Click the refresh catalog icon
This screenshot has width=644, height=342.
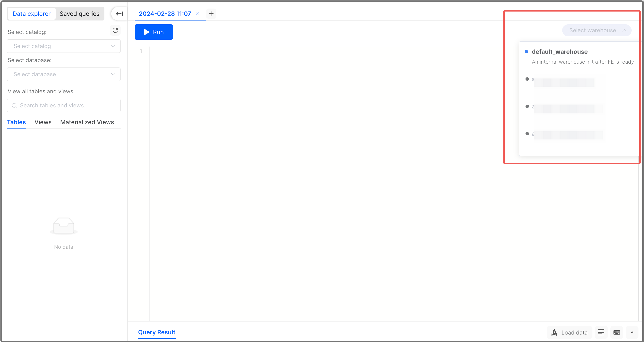click(115, 30)
